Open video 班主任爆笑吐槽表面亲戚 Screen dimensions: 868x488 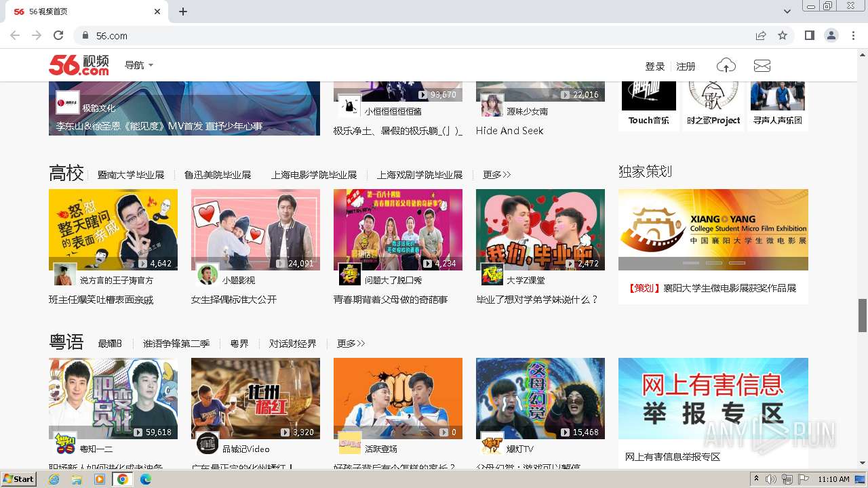coord(101,300)
